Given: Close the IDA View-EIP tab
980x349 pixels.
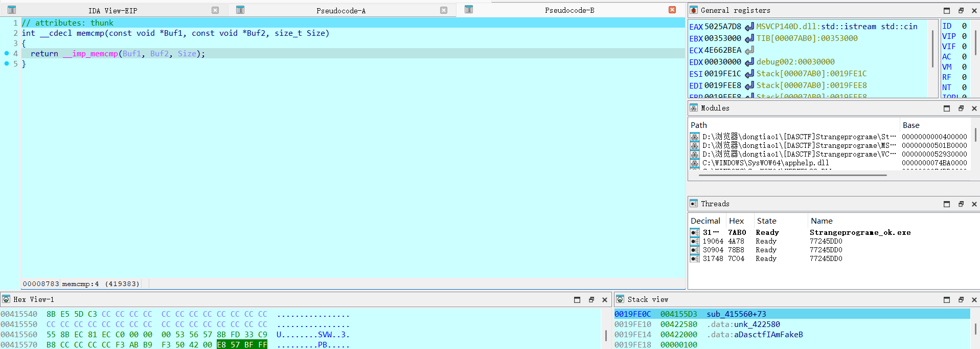Looking at the screenshot, I should pyautogui.click(x=215, y=10).
